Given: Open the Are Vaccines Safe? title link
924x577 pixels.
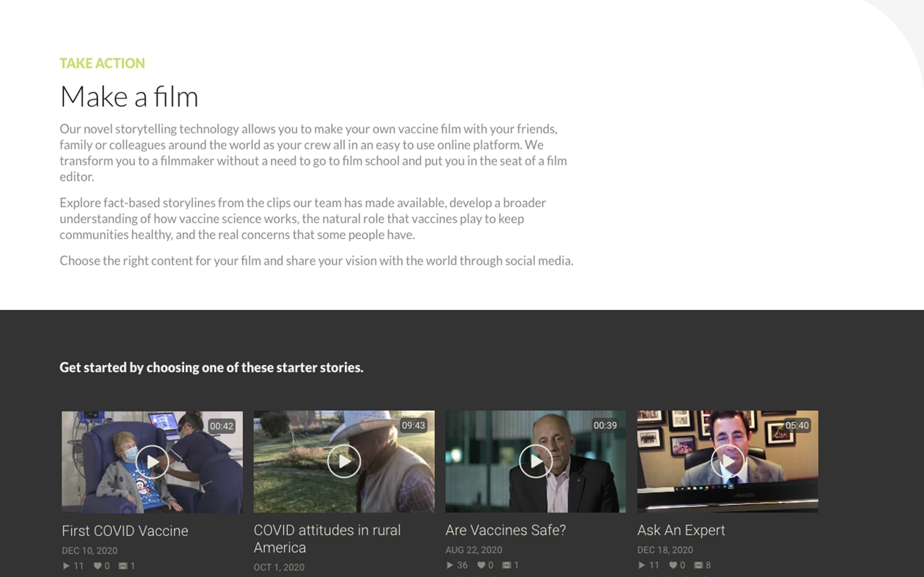Looking at the screenshot, I should [506, 530].
